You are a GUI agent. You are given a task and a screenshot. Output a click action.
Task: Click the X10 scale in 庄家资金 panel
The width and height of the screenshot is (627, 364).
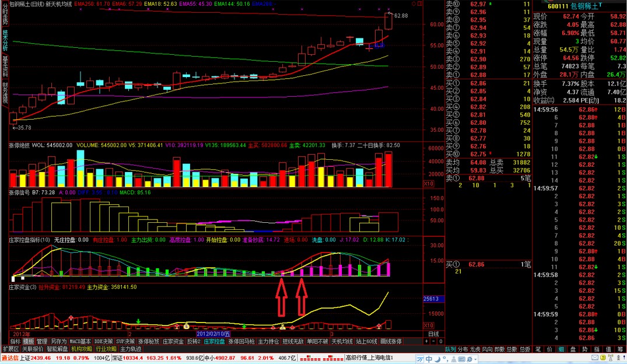click(428, 325)
